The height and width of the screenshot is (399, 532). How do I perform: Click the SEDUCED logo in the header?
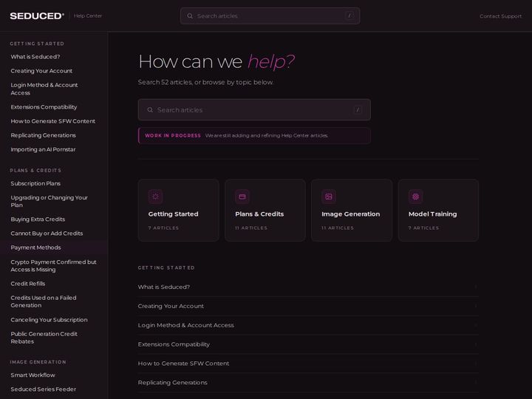[37, 16]
